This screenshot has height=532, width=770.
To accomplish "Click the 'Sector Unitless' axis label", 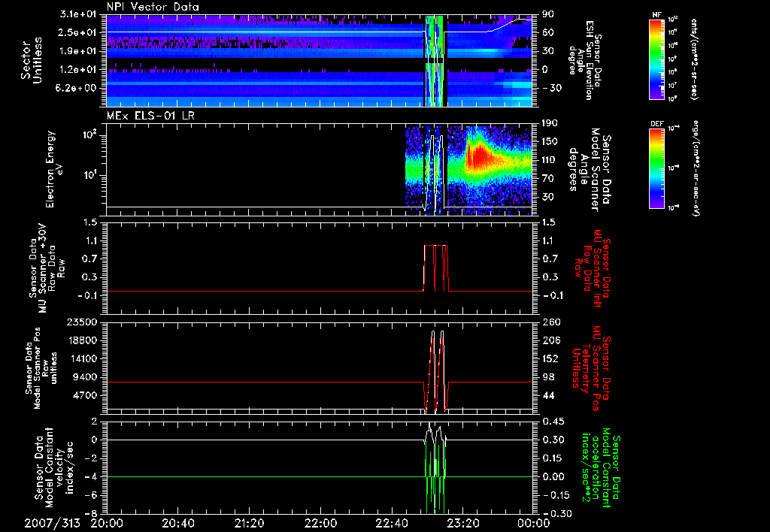I will click(32, 60).
